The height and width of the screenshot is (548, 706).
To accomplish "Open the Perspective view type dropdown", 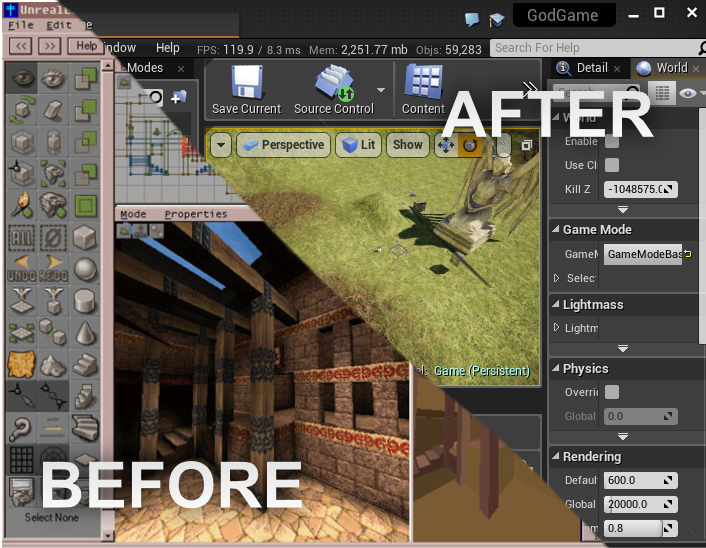I will tap(284, 145).
